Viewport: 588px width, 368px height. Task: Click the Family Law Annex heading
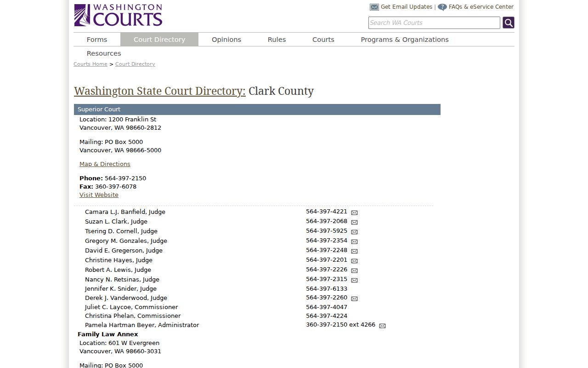coord(108,334)
